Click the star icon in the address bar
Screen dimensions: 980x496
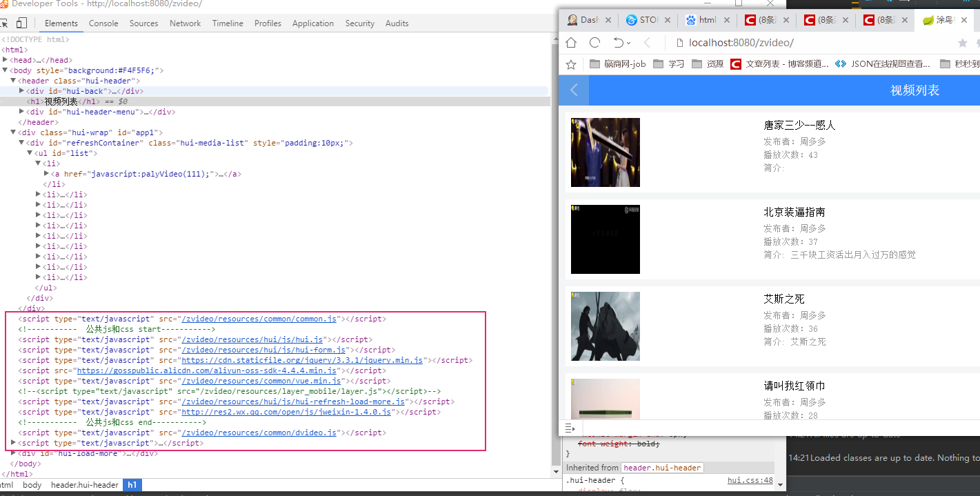963,43
